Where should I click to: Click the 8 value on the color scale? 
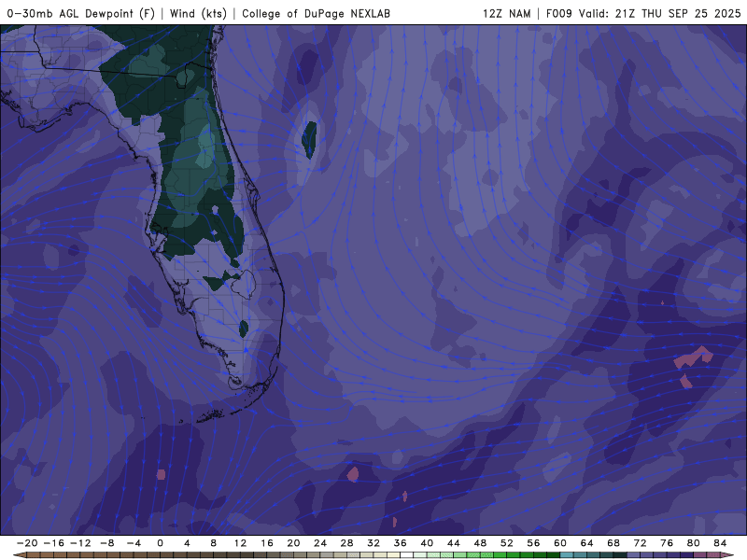coord(214,543)
